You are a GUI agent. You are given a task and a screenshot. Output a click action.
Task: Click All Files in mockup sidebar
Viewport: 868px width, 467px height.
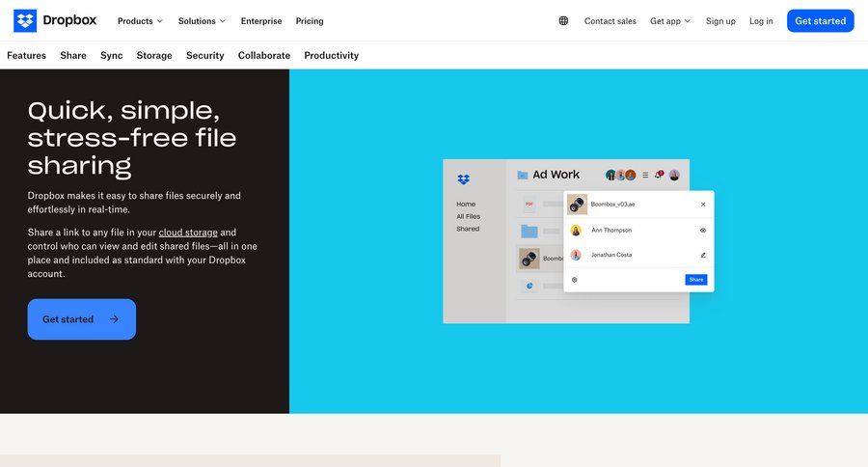(x=469, y=216)
